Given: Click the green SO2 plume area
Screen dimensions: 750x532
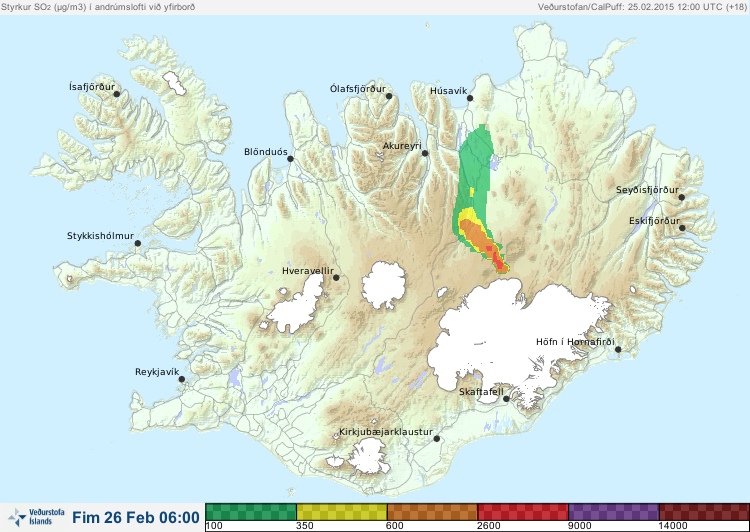Looking at the screenshot, I should [474, 167].
